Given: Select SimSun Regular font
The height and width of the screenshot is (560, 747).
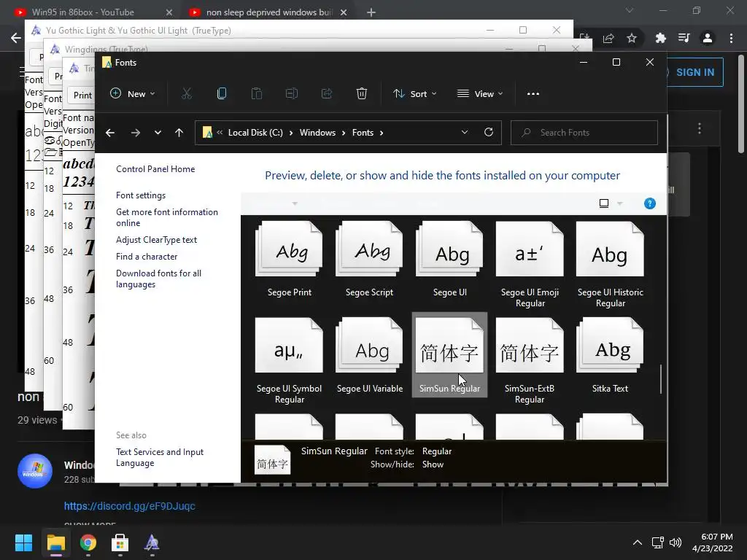Looking at the screenshot, I should coord(449,355).
